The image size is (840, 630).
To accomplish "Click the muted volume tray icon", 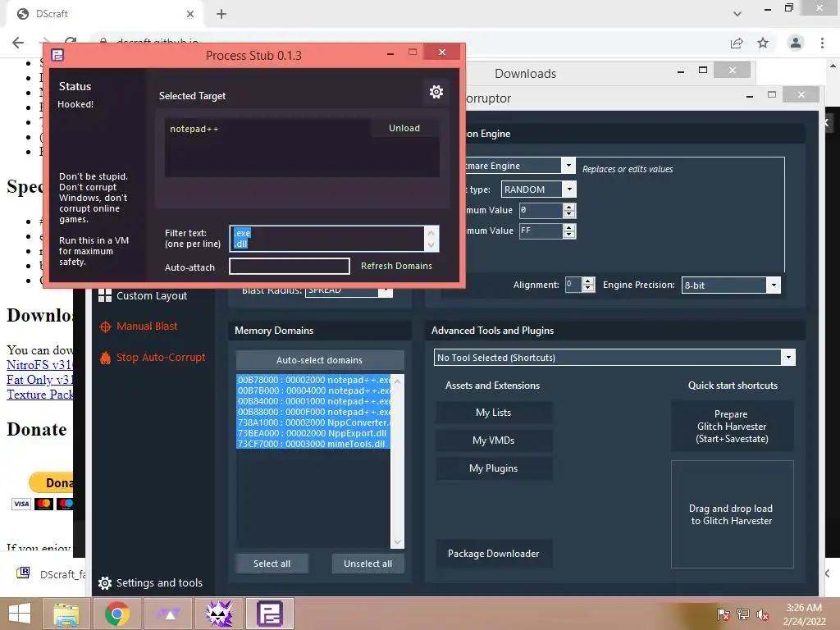I will pyautogui.click(x=762, y=614).
